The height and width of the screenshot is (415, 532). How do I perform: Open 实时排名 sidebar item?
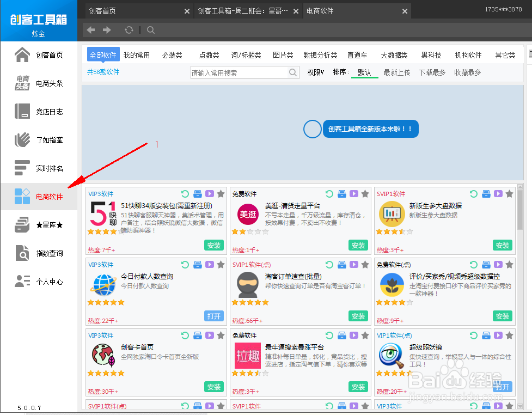(x=39, y=168)
